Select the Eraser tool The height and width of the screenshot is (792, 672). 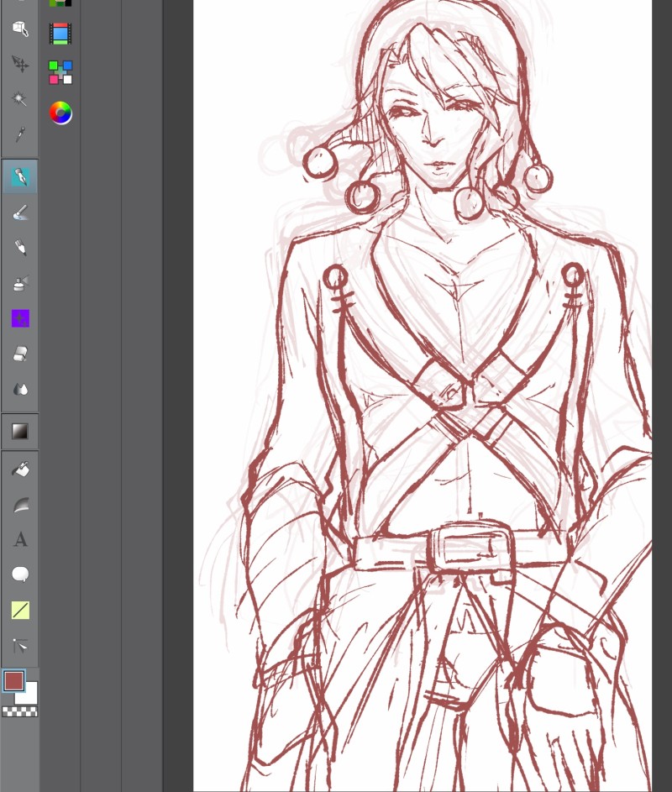click(x=20, y=354)
